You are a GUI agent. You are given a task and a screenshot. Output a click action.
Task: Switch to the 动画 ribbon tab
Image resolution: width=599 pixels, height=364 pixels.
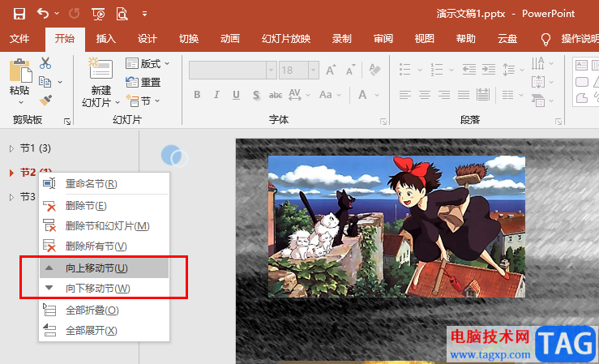[230, 39]
